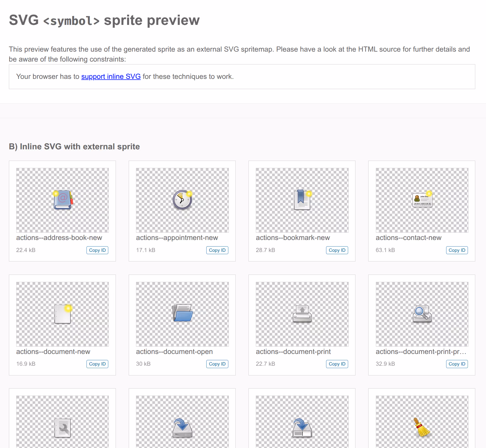The height and width of the screenshot is (448, 486).
Task: Click the document-open folder icon
Action: pyautogui.click(x=183, y=313)
